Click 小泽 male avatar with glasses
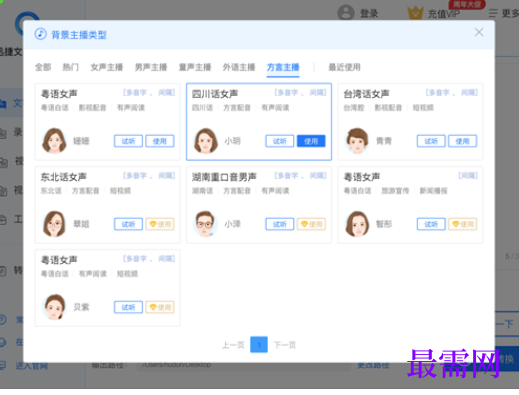Image resolution: width=519 pixels, height=395 pixels. (x=205, y=224)
